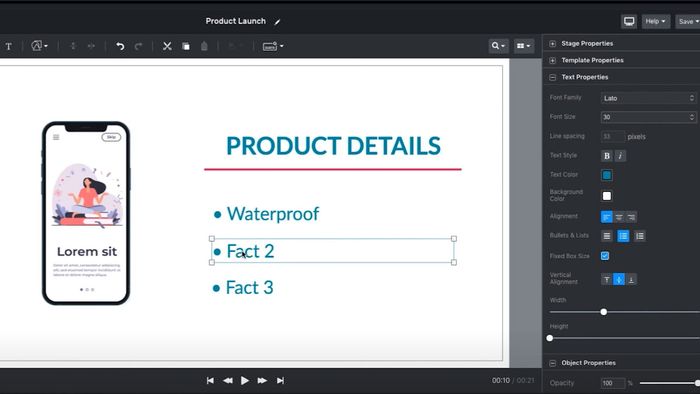Click the play button
The width and height of the screenshot is (700, 394).
(245, 381)
